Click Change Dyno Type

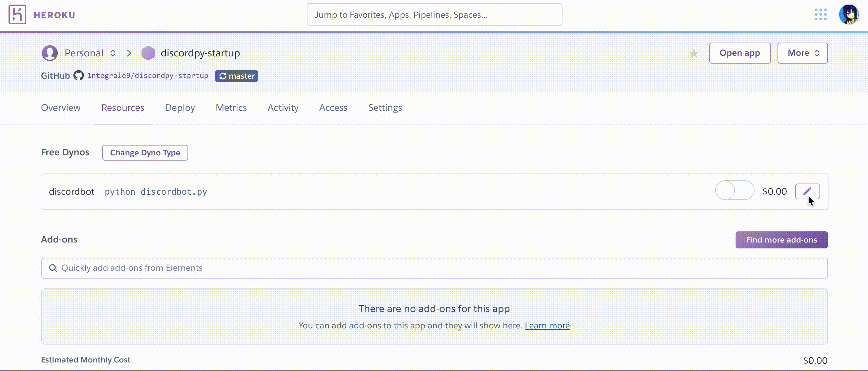[x=145, y=152]
